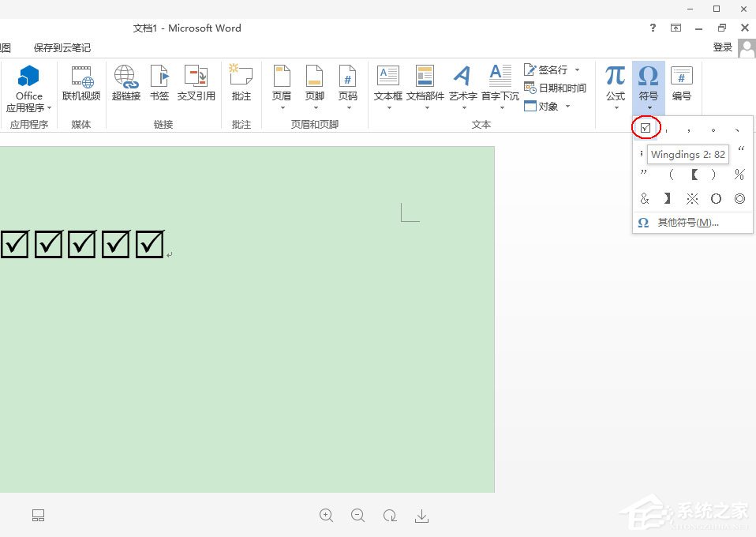Screen dimensions: 756x537
Task: Insert a comment using 批注
Action: point(241,85)
